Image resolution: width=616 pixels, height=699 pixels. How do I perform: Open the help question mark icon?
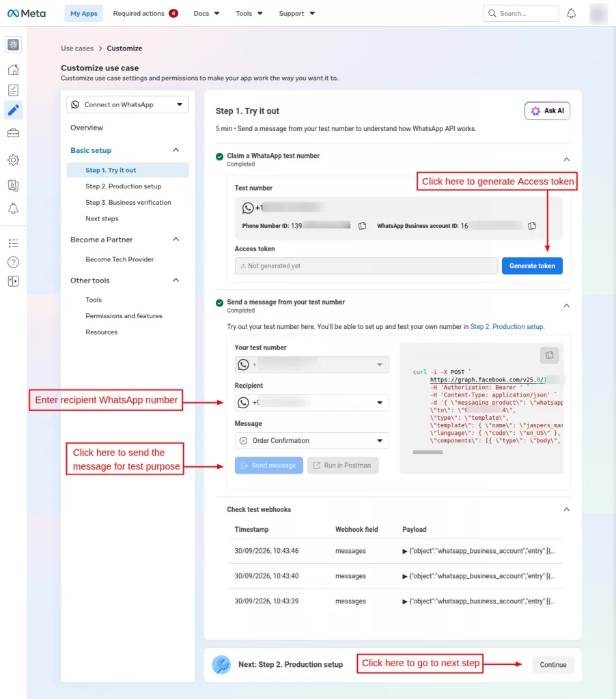(14, 262)
